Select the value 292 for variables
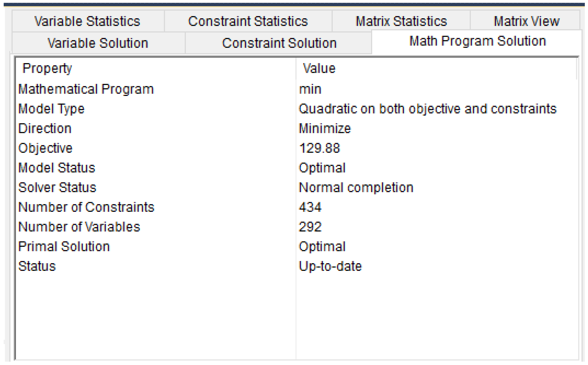The image size is (588, 365). click(310, 227)
